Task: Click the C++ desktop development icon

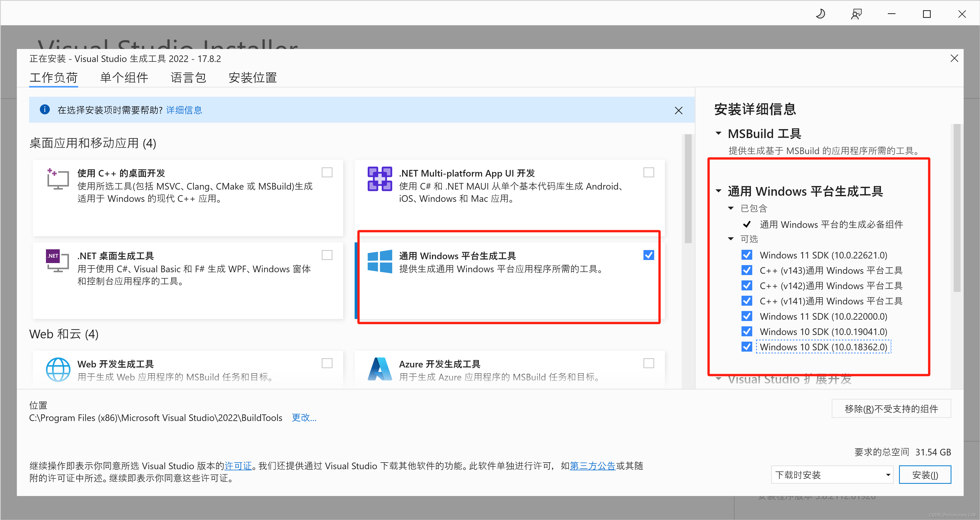Action: [58, 179]
